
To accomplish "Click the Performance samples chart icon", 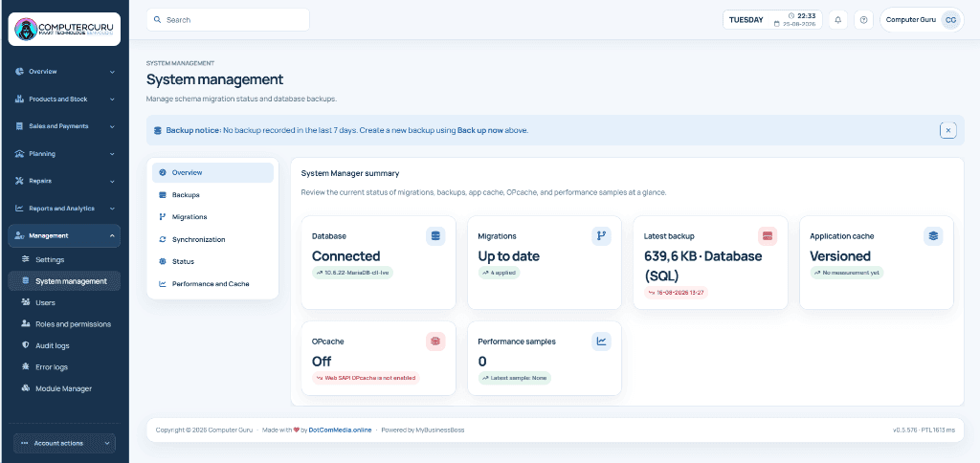I will [601, 342].
